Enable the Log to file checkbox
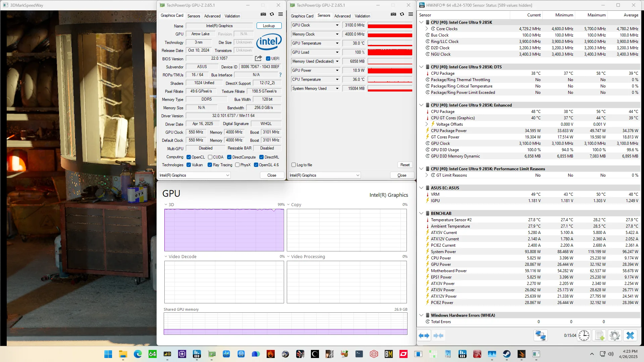This screenshot has width=644, height=362. [x=294, y=165]
